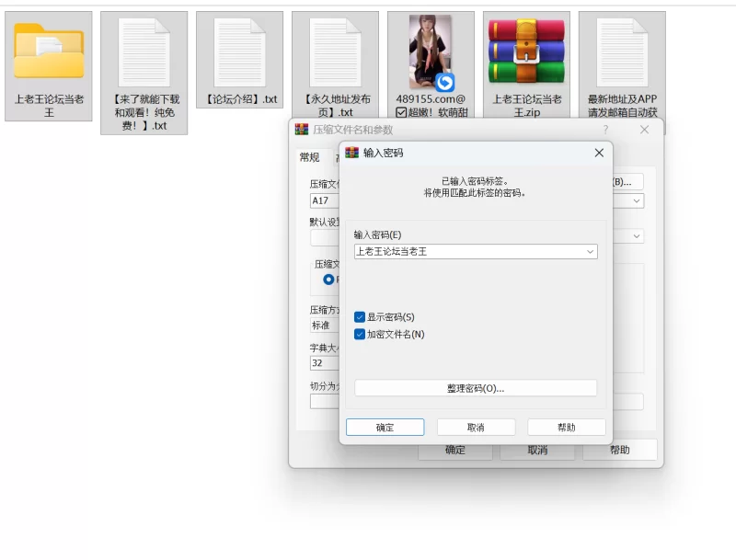The image size is (736, 560).
Task: Click the WinRAR icon in 输入密码 title bar
Action: (x=352, y=153)
